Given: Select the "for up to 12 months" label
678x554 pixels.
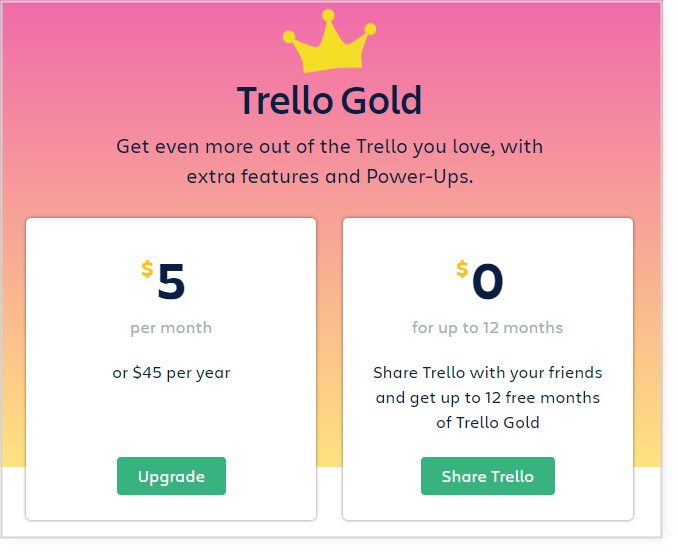Looking at the screenshot, I should [487, 328].
